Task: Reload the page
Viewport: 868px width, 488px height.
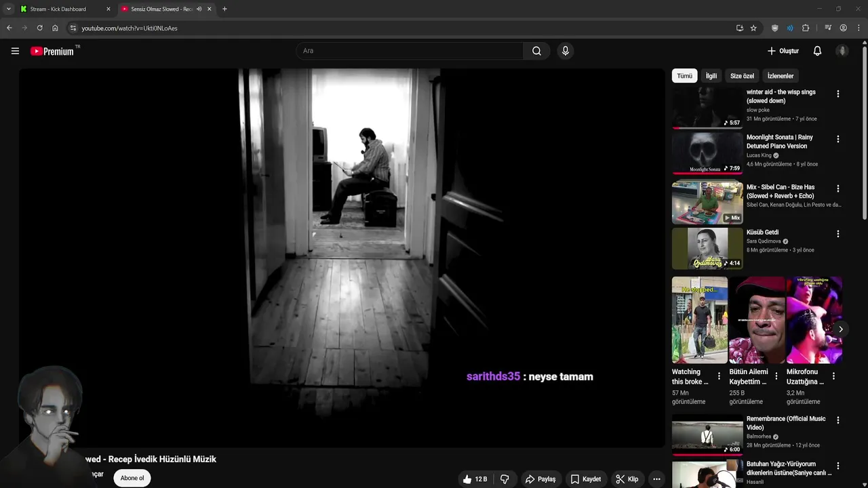Action: click(x=39, y=28)
